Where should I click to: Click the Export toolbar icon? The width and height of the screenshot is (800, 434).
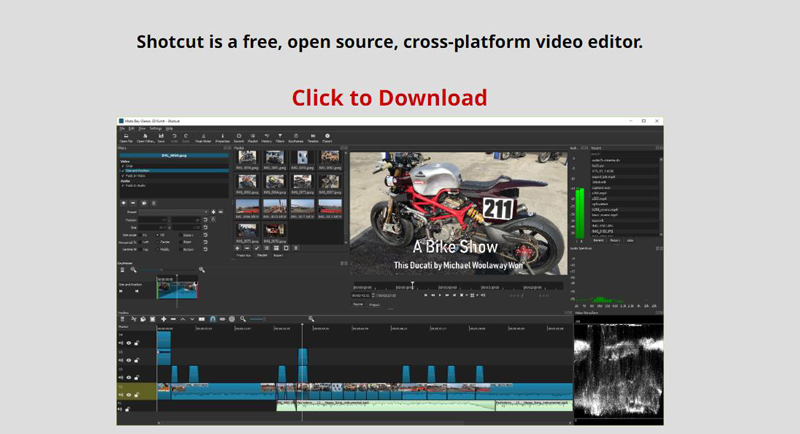pyautogui.click(x=327, y=138)
